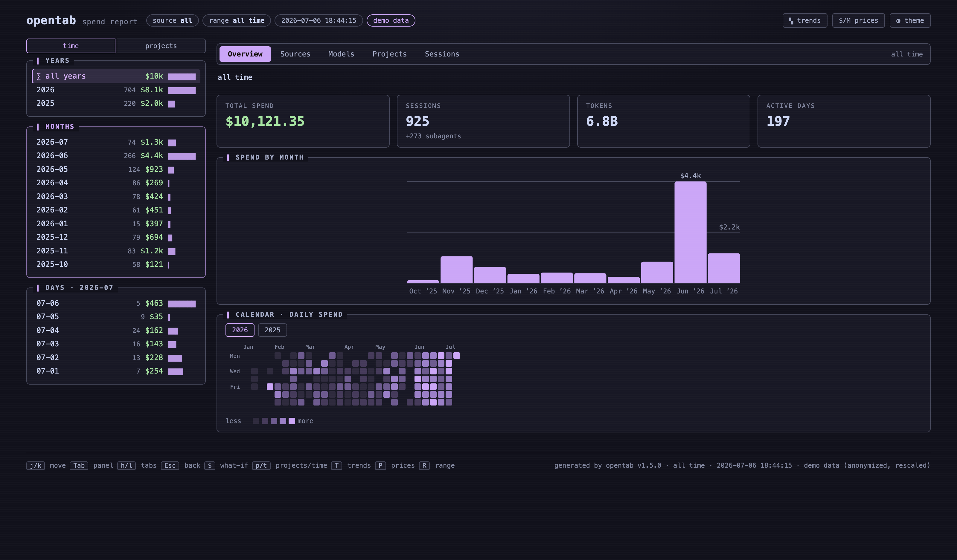Select month 2025-11 row
Image resolution: width=957 pixels, height=560 pixels.
(x=116, y=251)
